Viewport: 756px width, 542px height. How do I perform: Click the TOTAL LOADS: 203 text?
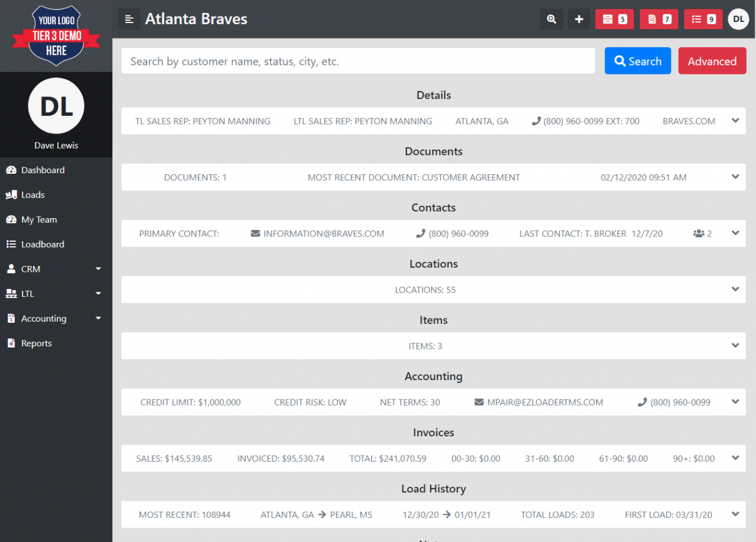pos(558,514)
